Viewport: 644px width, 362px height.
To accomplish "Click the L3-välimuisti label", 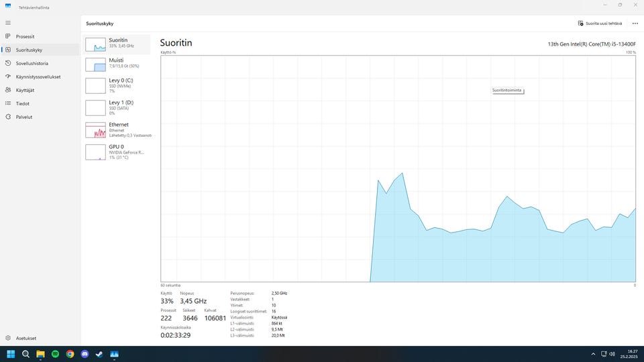I will coord(242,336).
